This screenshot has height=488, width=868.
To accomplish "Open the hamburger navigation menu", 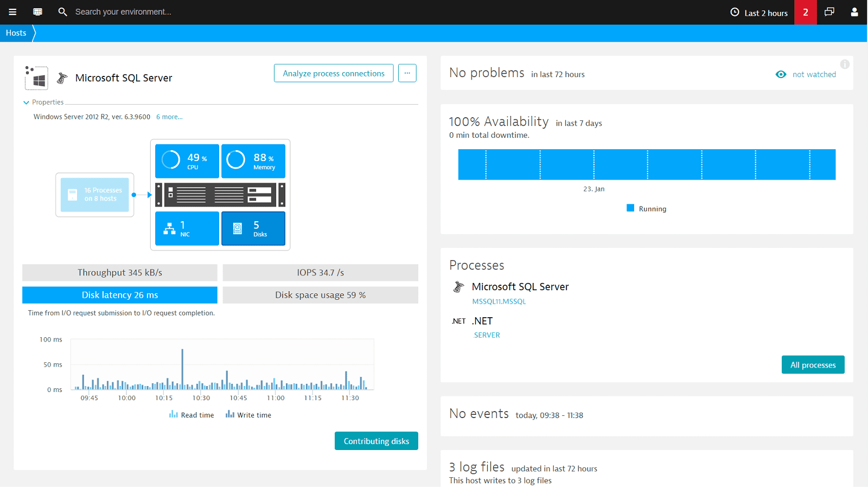I will 12,12.
